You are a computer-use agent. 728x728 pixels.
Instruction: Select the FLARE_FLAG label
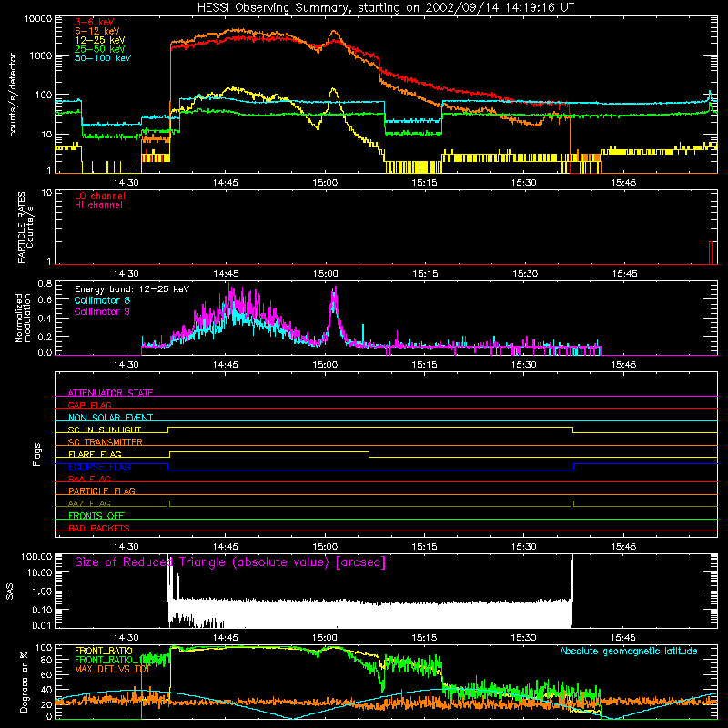click(x=95, y=454)
